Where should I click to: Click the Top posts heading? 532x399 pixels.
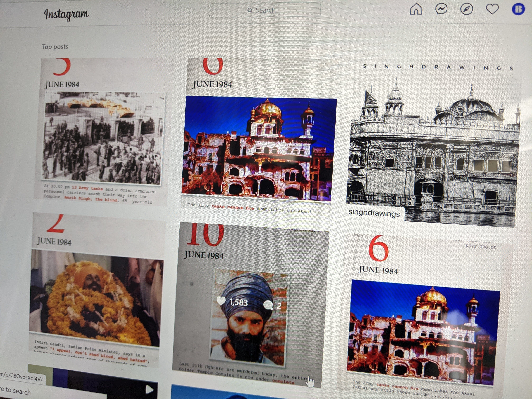pyautogui.click(x=55, y=47)
